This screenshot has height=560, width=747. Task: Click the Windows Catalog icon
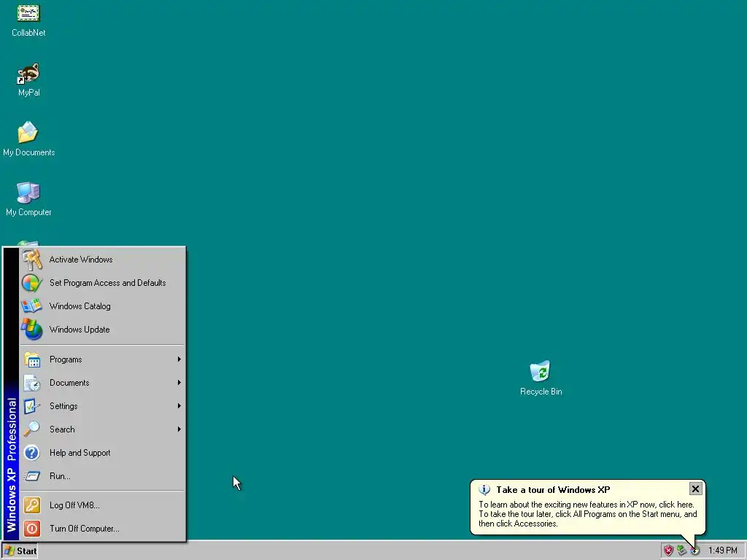32,306
